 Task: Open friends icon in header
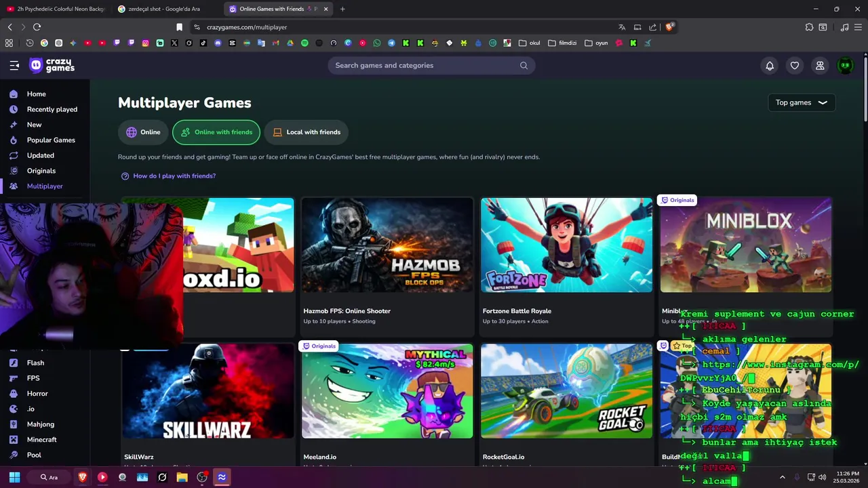820,66
